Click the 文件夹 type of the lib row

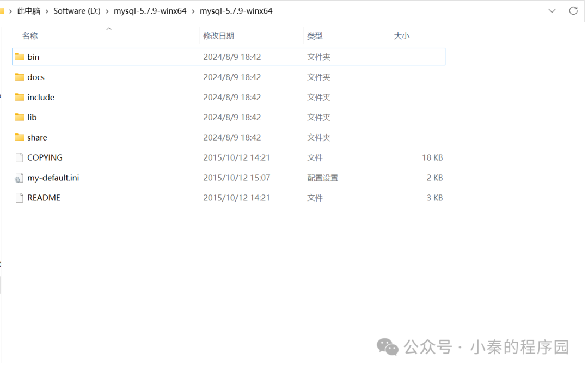point(318,118)
